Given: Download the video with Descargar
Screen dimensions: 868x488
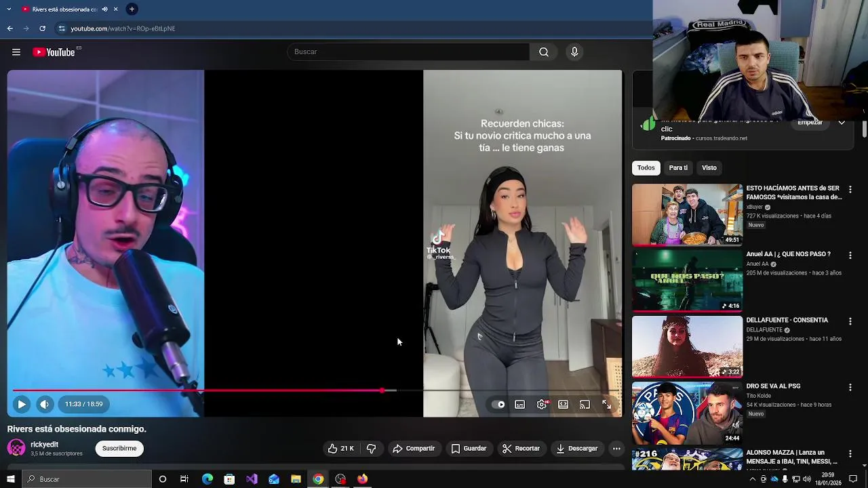Looking at the screenshot, I should pyautogui.click(x=577, y=448).
